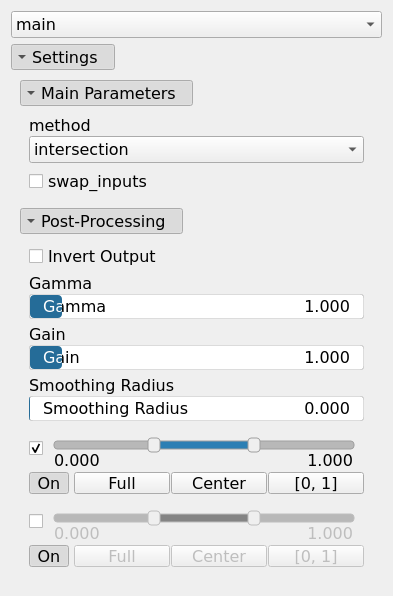Click the left handle of the blue range slider

154,445
